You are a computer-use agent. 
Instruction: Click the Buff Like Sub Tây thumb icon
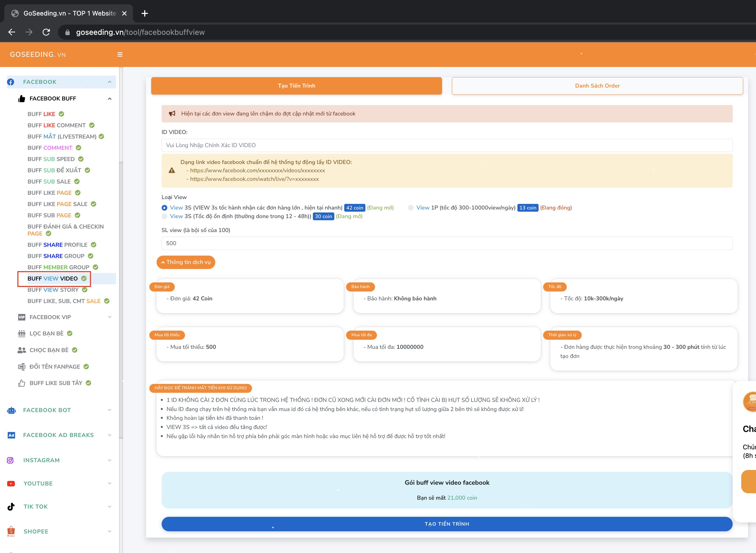(x=22, y=383)
